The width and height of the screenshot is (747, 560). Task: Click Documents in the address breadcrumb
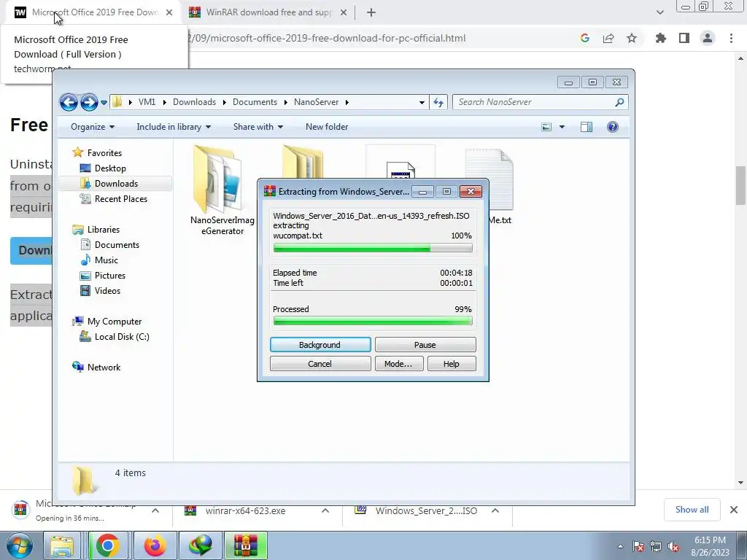[255, 102]
